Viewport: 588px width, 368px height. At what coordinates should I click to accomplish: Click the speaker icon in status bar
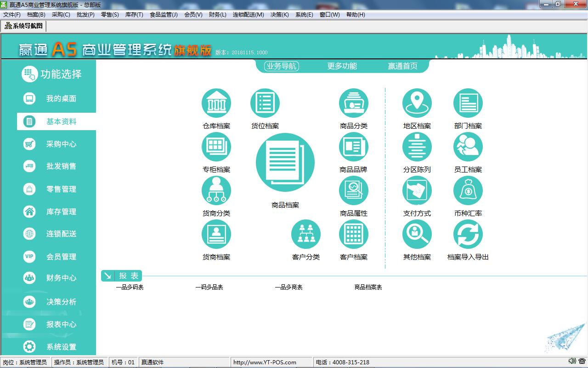(x=572, y=362)
